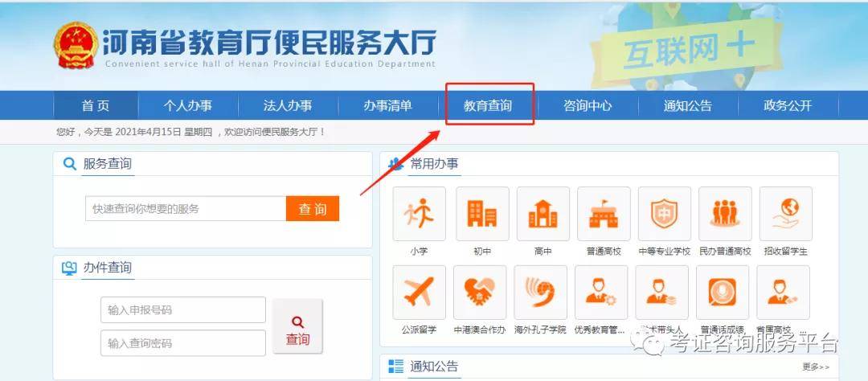Go to the 首页 home tab
868x381 pixels.
pyautogui.click(x=96, y=105)
